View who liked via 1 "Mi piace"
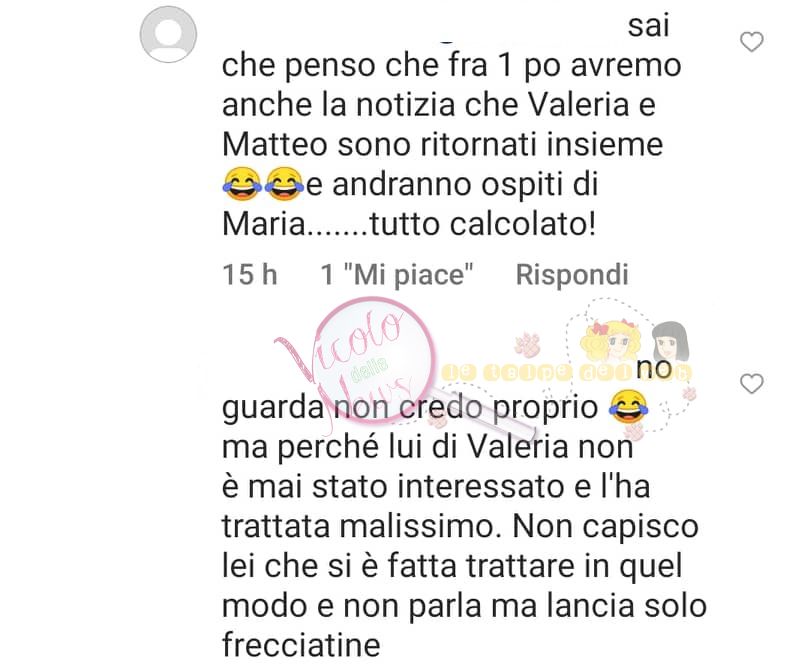The width and height of the screenshot is (810, 669). [x=397, y=274]
